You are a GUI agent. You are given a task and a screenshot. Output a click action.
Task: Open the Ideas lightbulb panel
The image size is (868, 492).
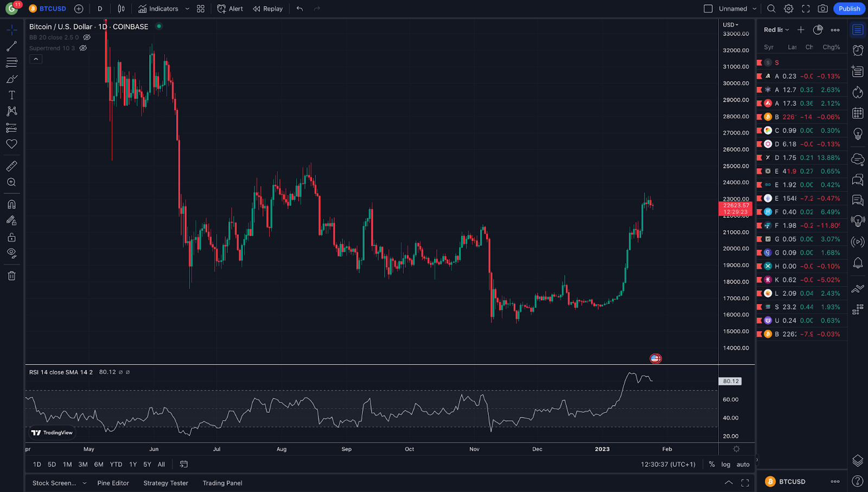858,134
